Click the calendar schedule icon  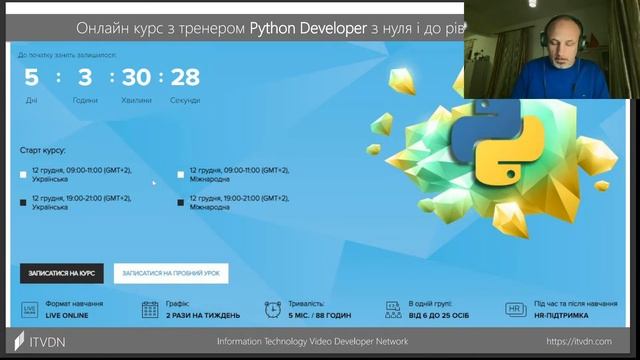[x=150, y=310]
